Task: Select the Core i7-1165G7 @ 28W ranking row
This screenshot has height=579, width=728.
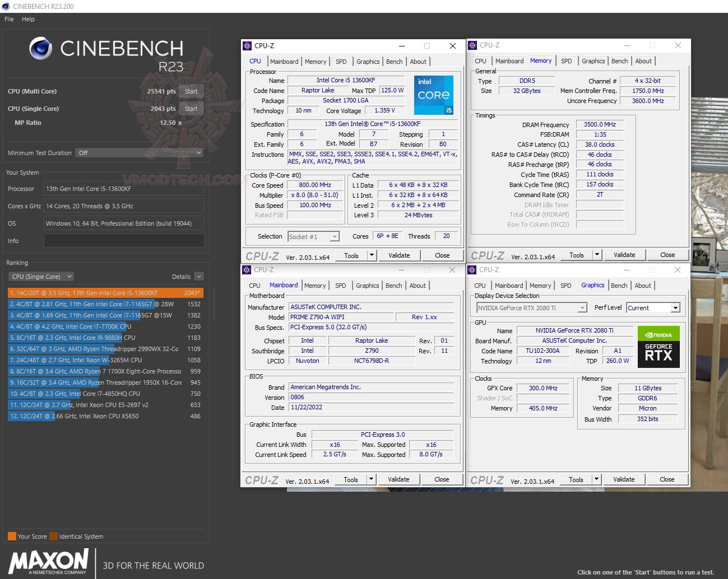Action: pos(105,304)
